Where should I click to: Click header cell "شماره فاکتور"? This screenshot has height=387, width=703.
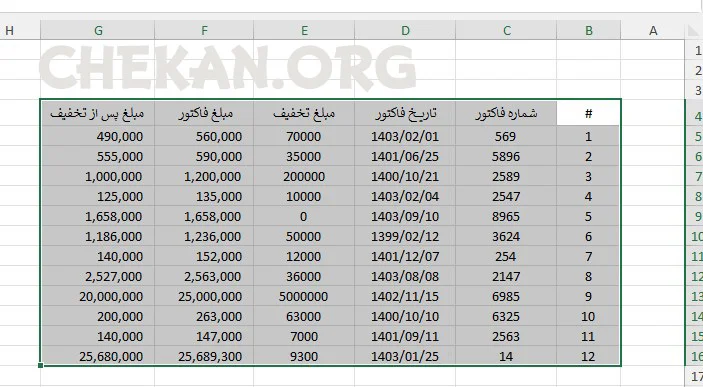pos(506,113)
